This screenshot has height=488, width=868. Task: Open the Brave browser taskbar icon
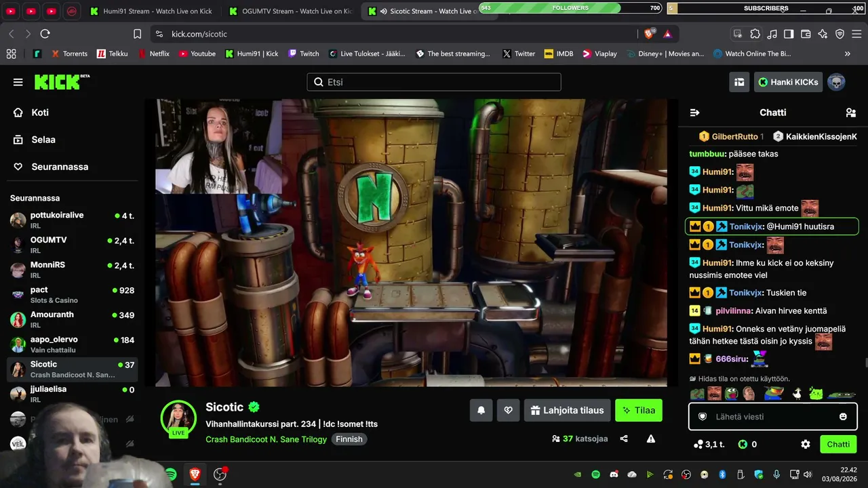(x=195, y=474)
